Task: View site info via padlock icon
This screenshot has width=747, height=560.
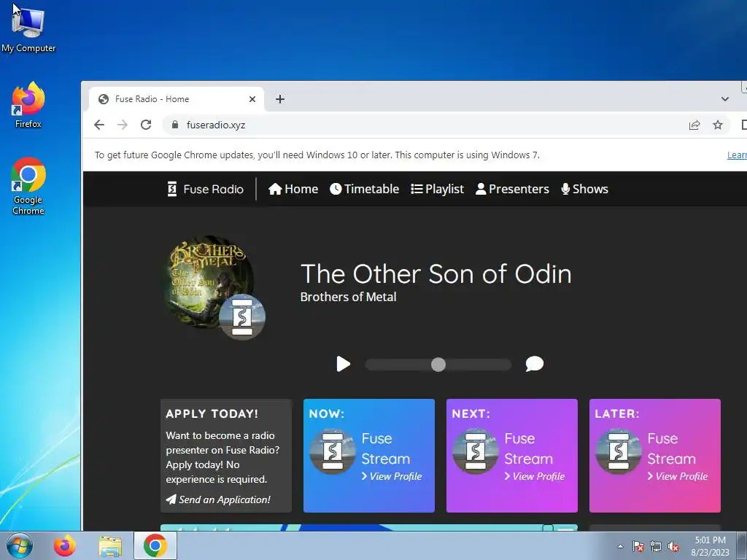Action: click(x=175, y=125)
